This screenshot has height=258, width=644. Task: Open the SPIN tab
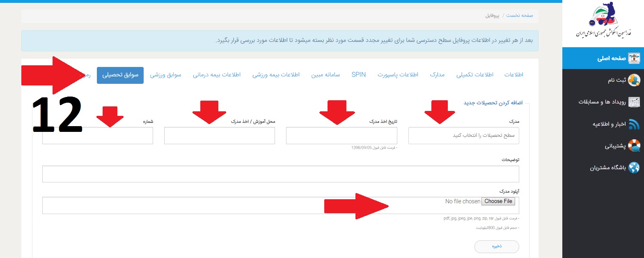pyautogui.click(x=358, y=75)
